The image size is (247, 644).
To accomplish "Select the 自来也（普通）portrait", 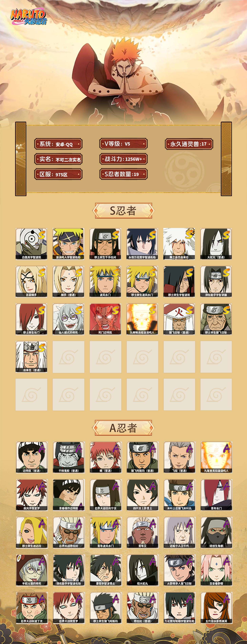I will tap(31, 357).
